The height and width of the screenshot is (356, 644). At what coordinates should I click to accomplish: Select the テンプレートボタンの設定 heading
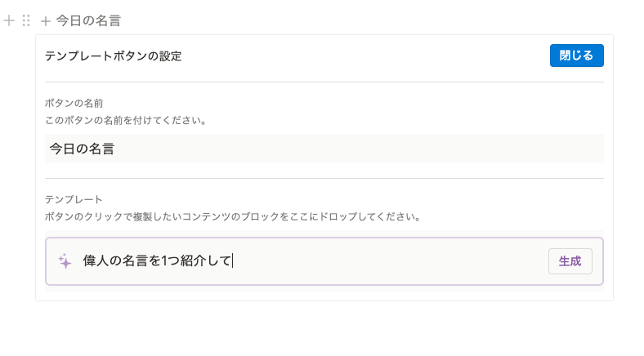point(113,56)
